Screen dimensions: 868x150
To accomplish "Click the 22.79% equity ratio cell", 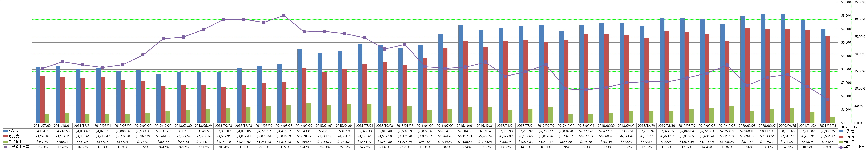I will point(405,147).
